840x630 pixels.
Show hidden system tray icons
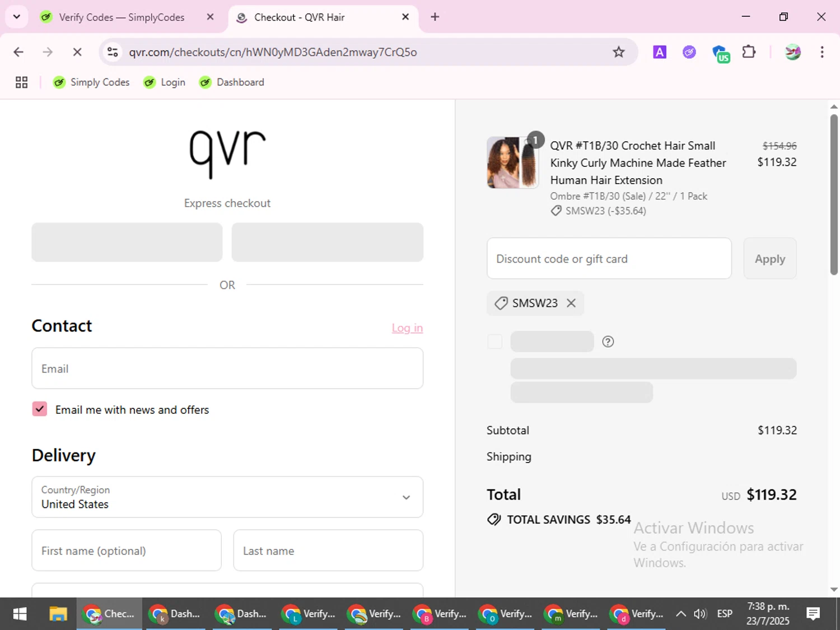680,614
